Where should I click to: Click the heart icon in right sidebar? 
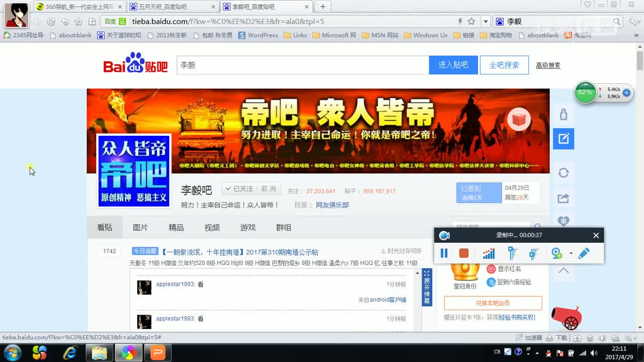(x=563, y=221)
